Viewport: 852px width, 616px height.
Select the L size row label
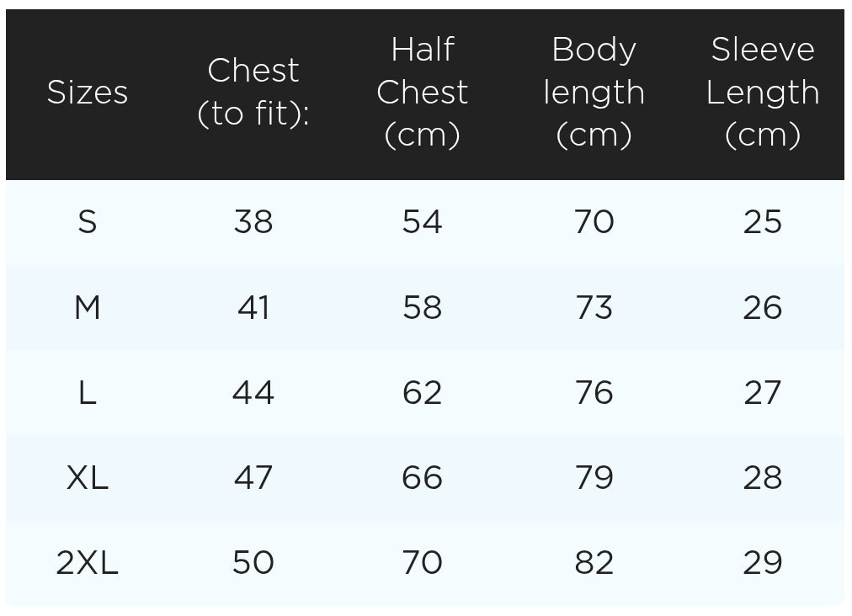click(x=88, y=393)
